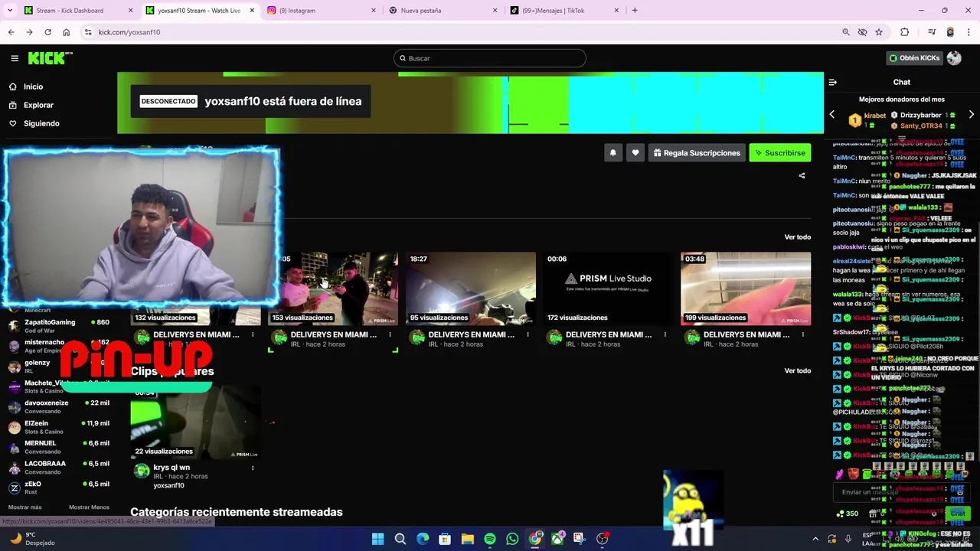Collapse the chat panel icon
This screenshot has height=551, width=980.
833,82
